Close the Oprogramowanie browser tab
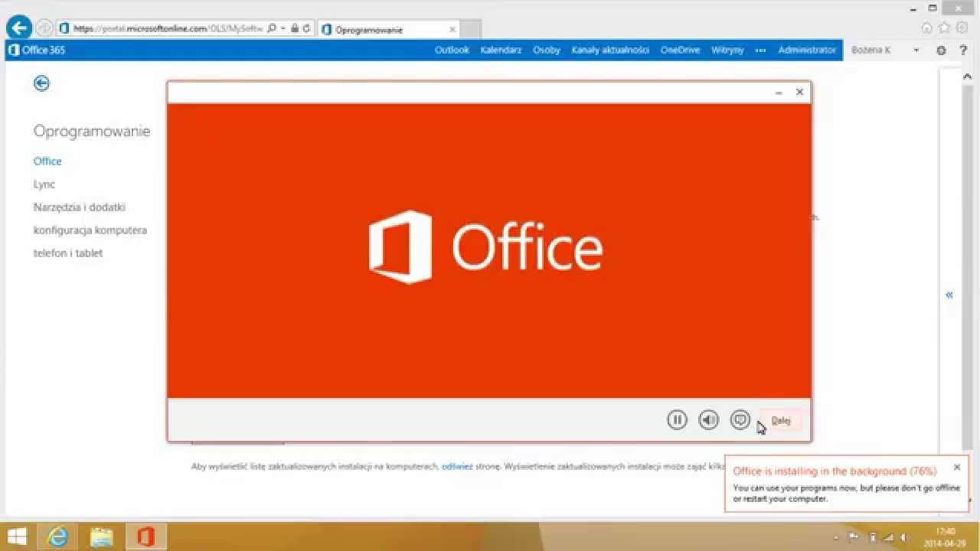The width and height of the screenshot is (980, 551). point(452,29)
